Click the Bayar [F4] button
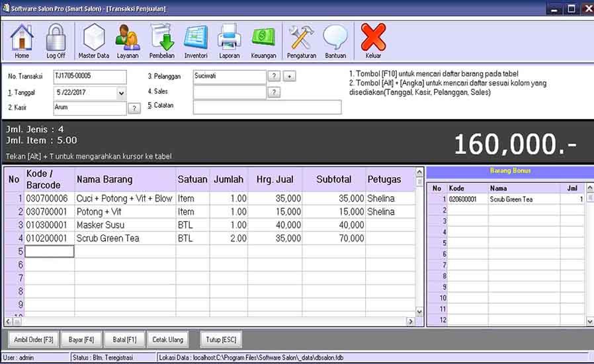 click(81, 340)
